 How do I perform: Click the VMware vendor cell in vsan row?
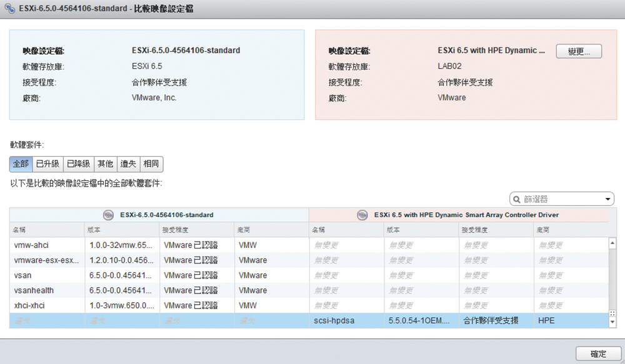pyautogui.click(x=272, y=275)
